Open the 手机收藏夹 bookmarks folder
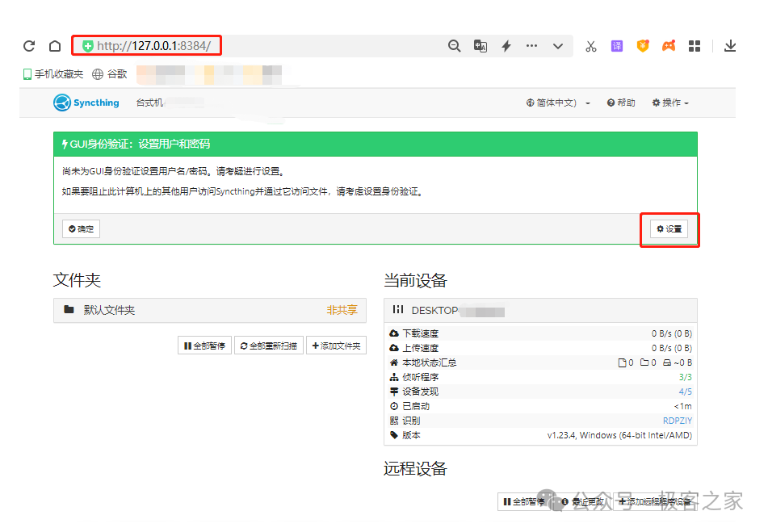The height and width of the screenshot is (532, 768). click(x=53, y=74)
